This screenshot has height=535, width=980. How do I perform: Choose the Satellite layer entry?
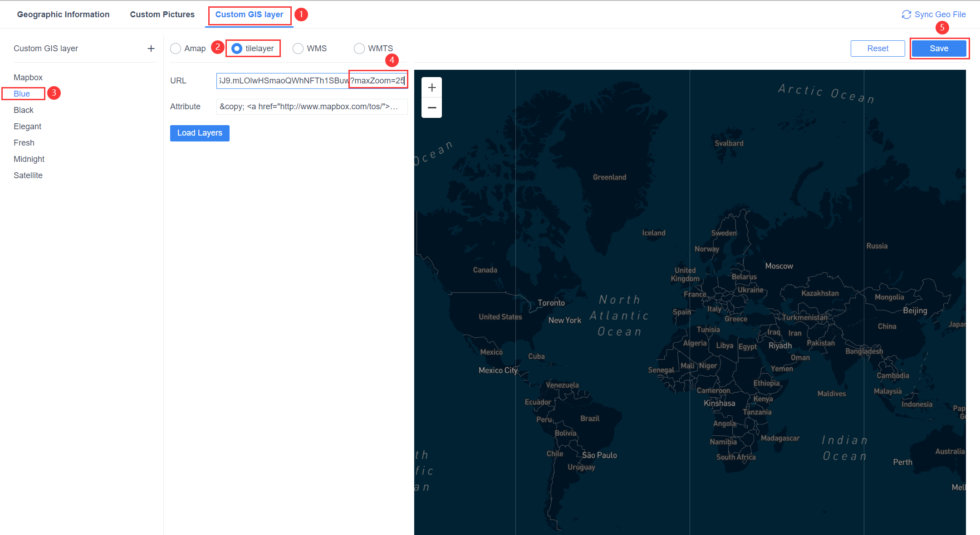(28, 175)
